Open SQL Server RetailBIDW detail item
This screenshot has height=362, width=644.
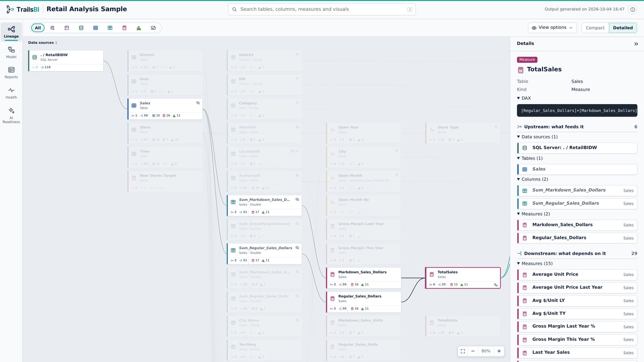click(x=577, y=148)
